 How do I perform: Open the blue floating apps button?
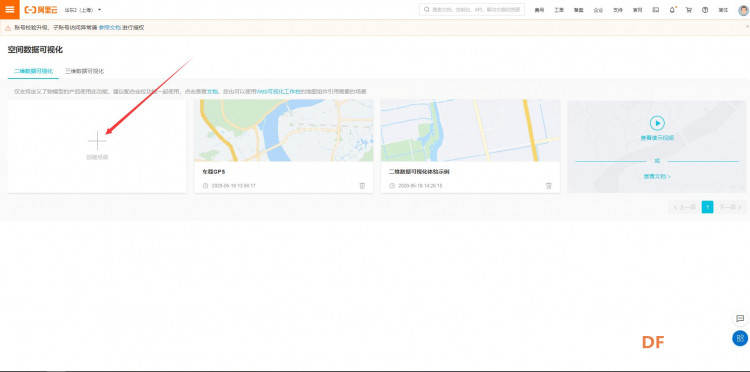pos(740,338)
